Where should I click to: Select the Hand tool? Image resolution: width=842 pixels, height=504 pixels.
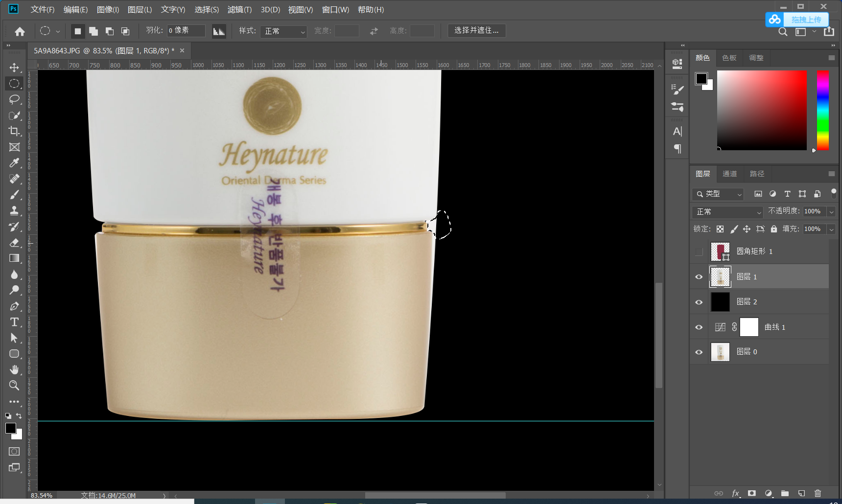[14, 370]
